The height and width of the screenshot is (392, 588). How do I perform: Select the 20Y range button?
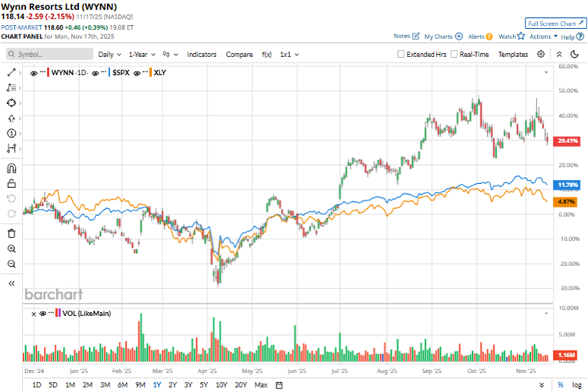point(241,385)
